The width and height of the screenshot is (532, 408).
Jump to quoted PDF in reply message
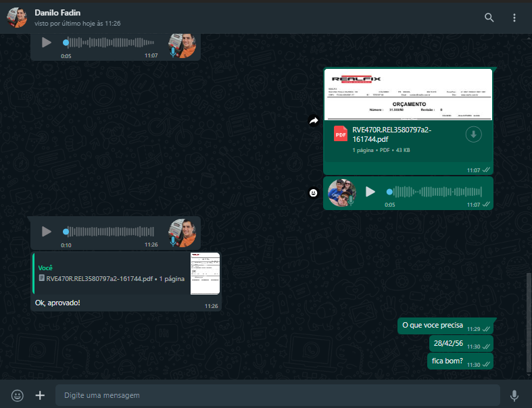[112, 273]
